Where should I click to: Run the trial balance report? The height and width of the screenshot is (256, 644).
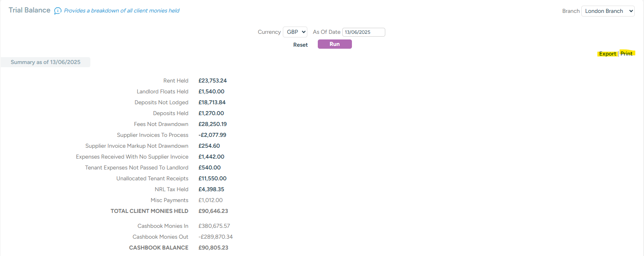[335, 44]
